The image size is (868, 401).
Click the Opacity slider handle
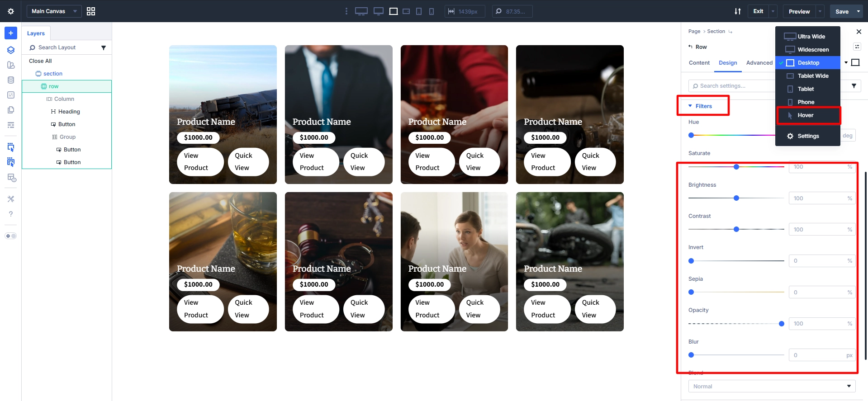coord(782,324)
